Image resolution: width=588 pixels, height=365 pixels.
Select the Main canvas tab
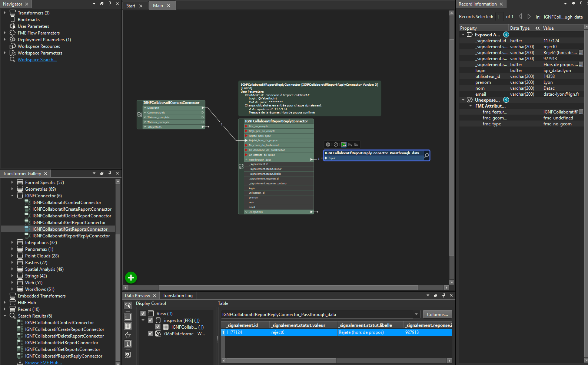[x=158, y=6]
